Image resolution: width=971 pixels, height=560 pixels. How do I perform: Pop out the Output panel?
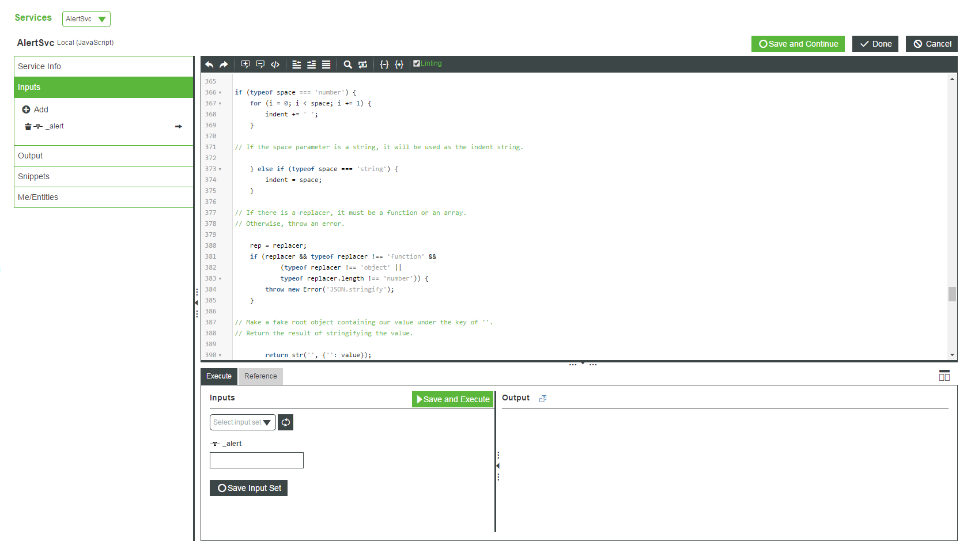tap(542, 398)
